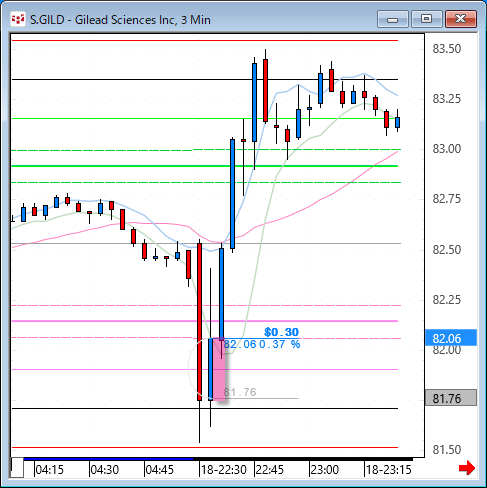Click the 18-23:15 time axis label
487x488 pixels.
389,470
